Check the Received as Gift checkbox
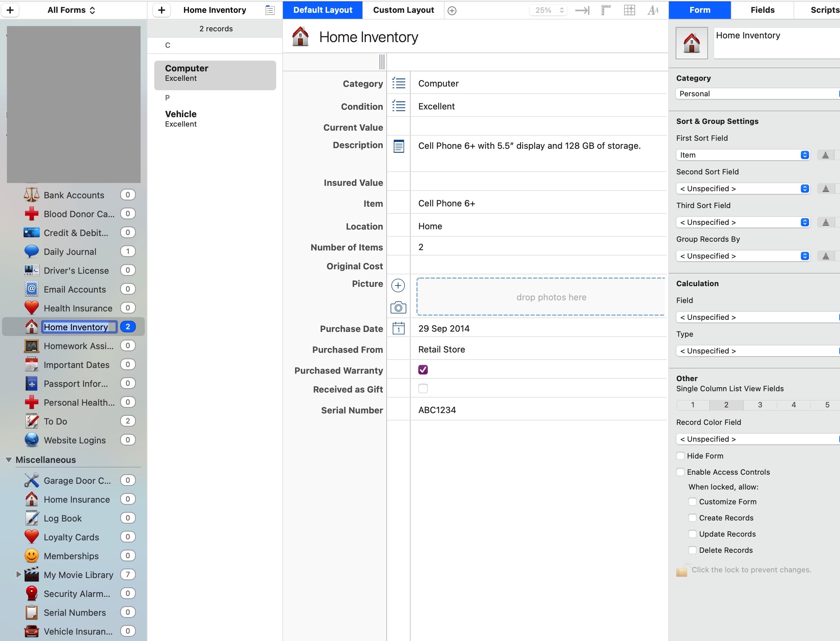The image size is (840, 641). 423,389
